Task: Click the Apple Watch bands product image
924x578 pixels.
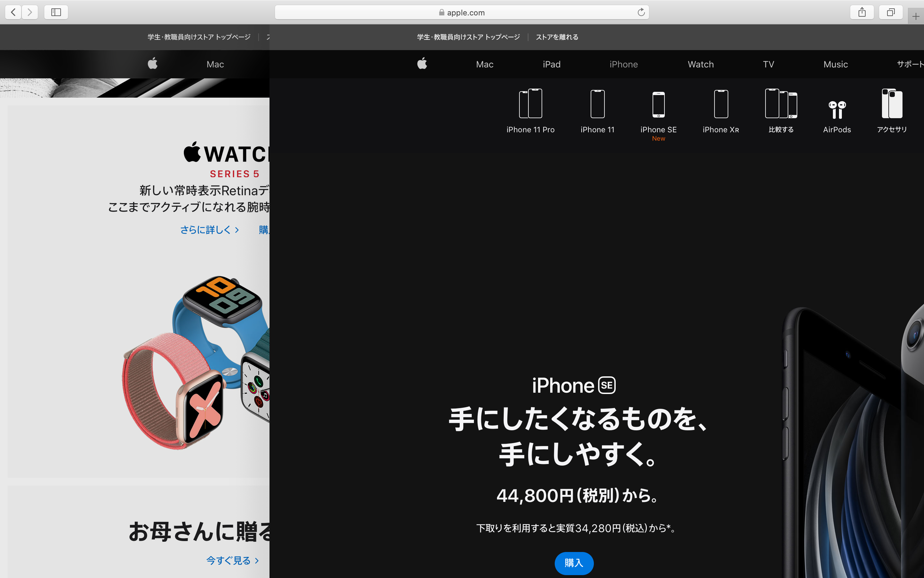Action: tap(195, 363)
